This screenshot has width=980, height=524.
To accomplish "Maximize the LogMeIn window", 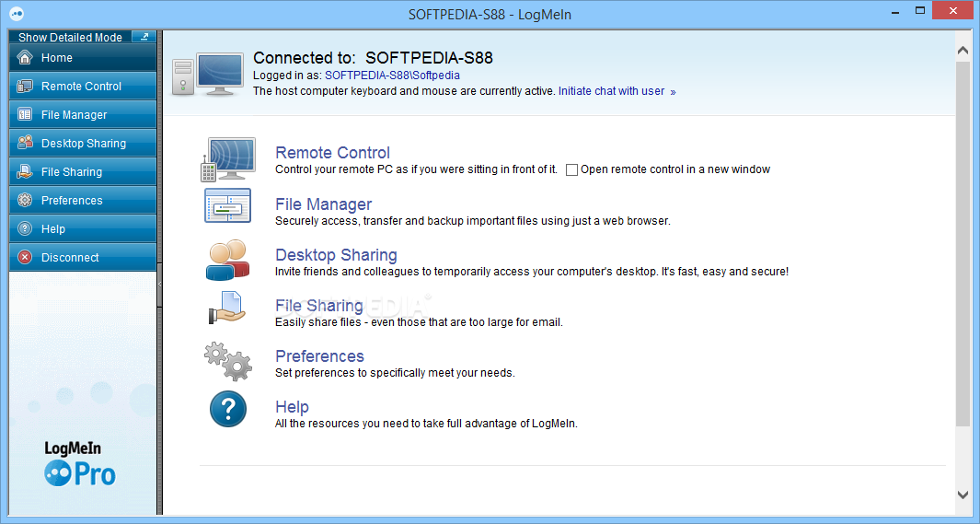I will (919, 11).
